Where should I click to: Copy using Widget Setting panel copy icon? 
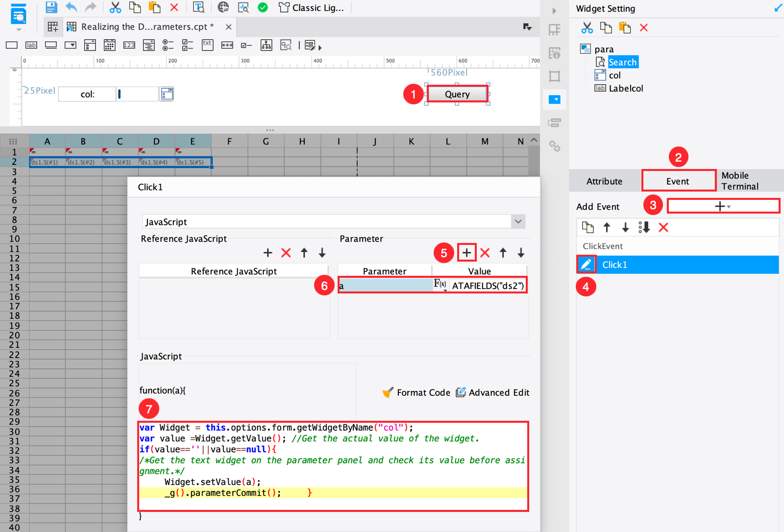pos(606,27)
